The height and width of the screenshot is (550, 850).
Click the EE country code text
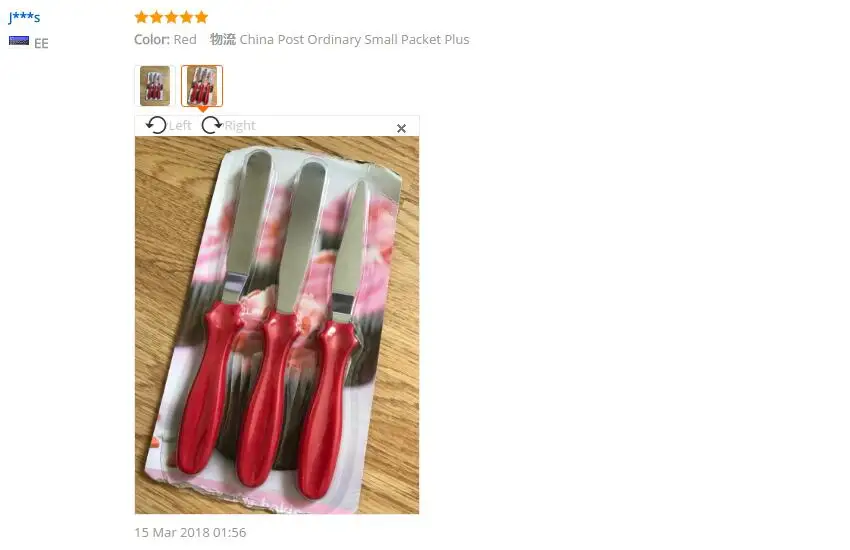41,43
